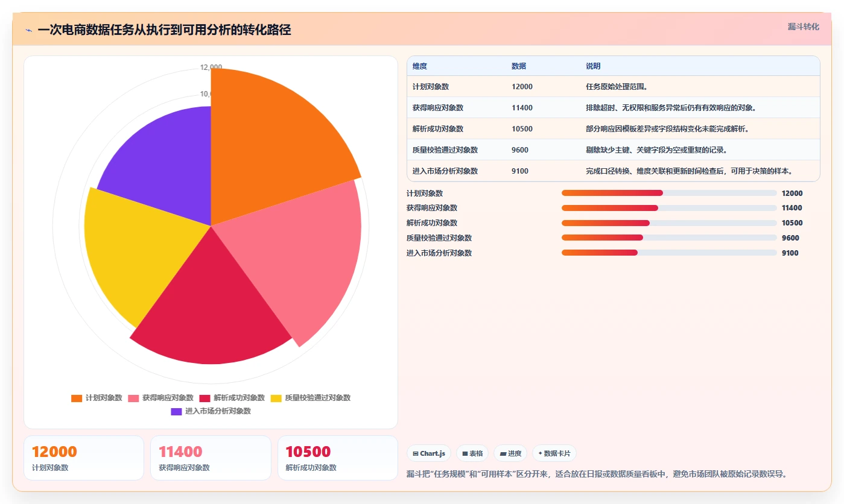The image size is (844, 504).
Task: Click the 12,000 axis label on the chart
Action: click(211, 68)
